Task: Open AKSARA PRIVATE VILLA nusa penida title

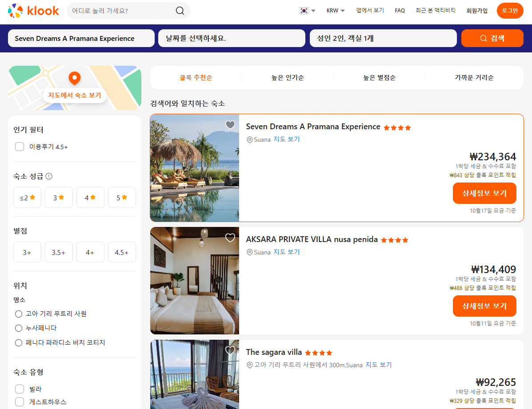Action: click(x=312, y=239)
